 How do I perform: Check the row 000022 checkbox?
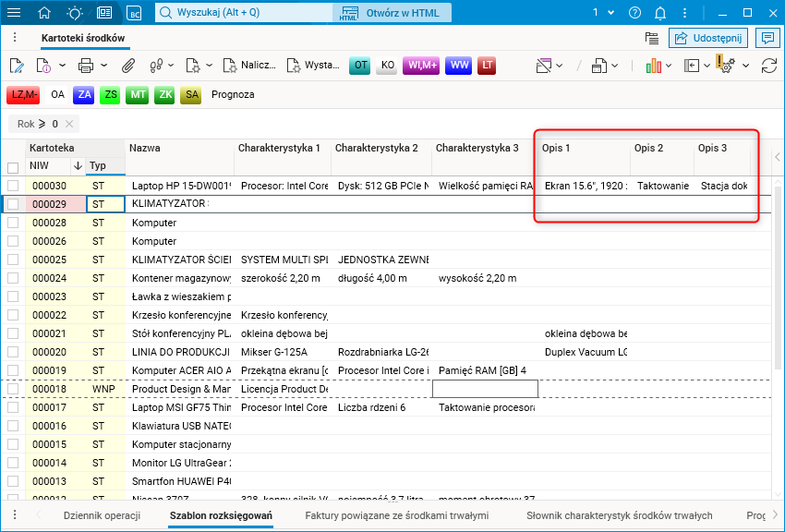click(13, 315)
